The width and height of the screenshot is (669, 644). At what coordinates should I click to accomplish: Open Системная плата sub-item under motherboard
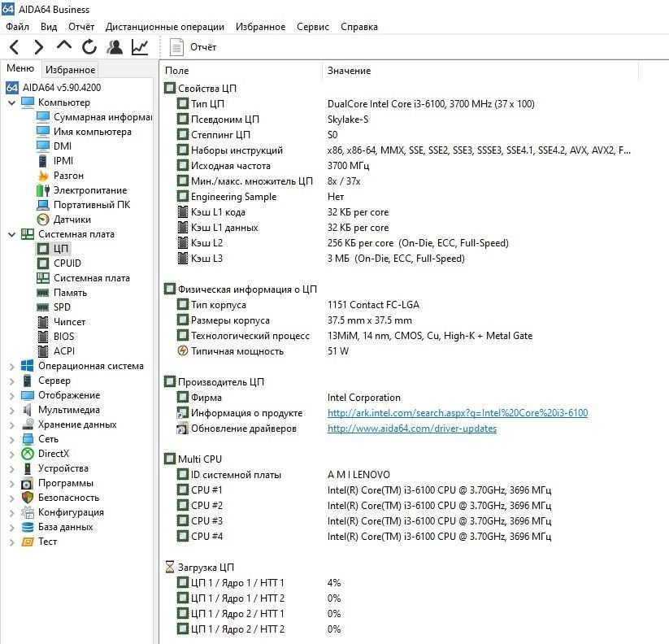(83, 278)
